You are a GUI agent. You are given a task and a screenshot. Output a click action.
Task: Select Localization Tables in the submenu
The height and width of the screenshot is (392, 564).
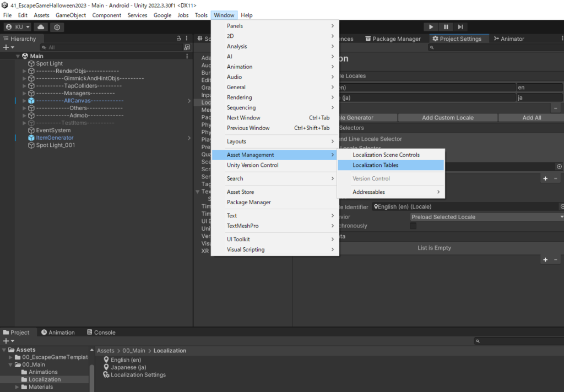point(391,165)
